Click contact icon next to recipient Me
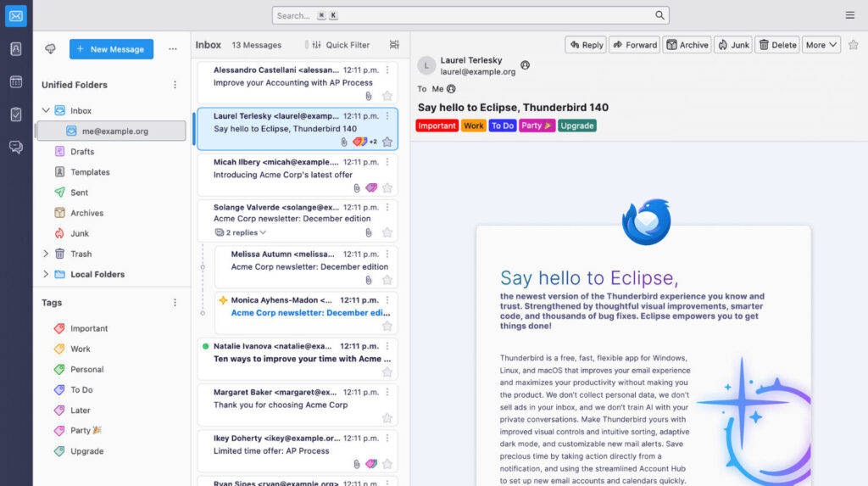Viewport: 868px width, 486px height. pos(451,89)
